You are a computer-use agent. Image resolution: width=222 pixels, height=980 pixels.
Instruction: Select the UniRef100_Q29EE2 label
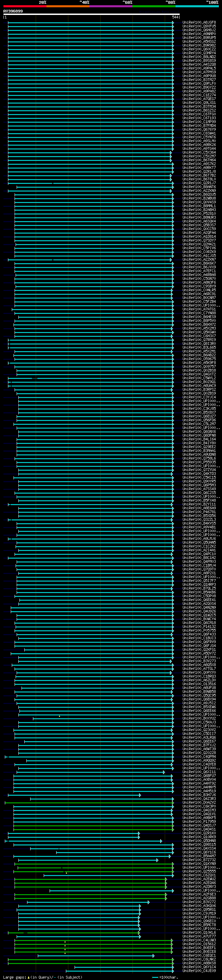coord(199,447)
